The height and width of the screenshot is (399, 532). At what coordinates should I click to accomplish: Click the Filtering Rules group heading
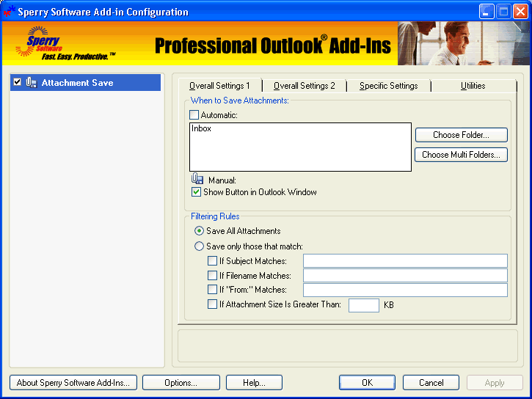pyautogui.click(x=215, y=216)
